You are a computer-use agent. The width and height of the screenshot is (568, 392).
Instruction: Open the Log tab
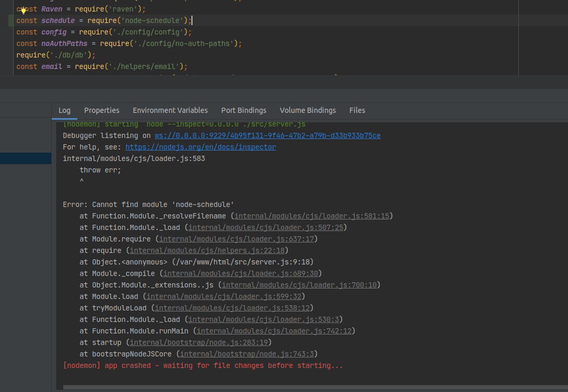(x=64, y=110)
